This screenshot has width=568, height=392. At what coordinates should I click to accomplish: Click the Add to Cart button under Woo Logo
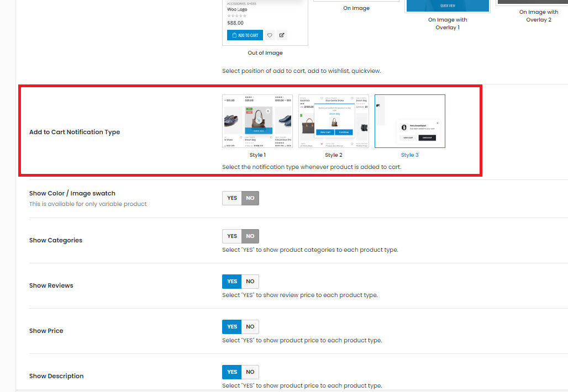click(x=245, y=35)
